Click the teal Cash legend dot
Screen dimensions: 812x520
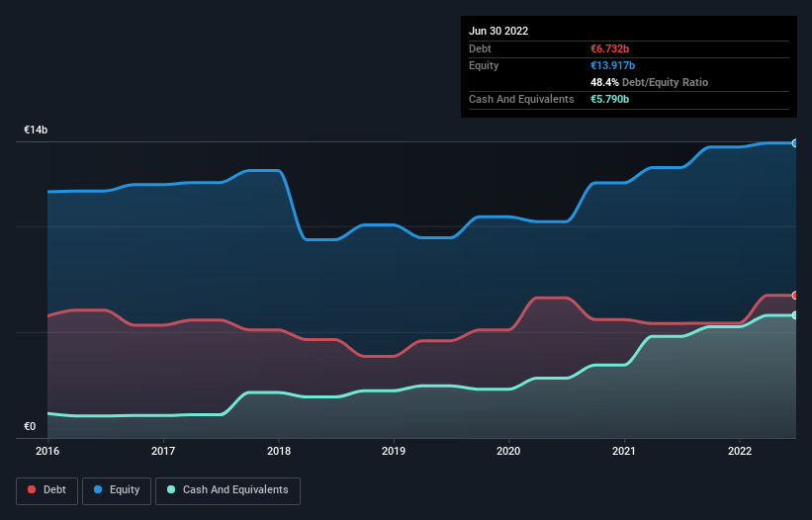[171, 489]
